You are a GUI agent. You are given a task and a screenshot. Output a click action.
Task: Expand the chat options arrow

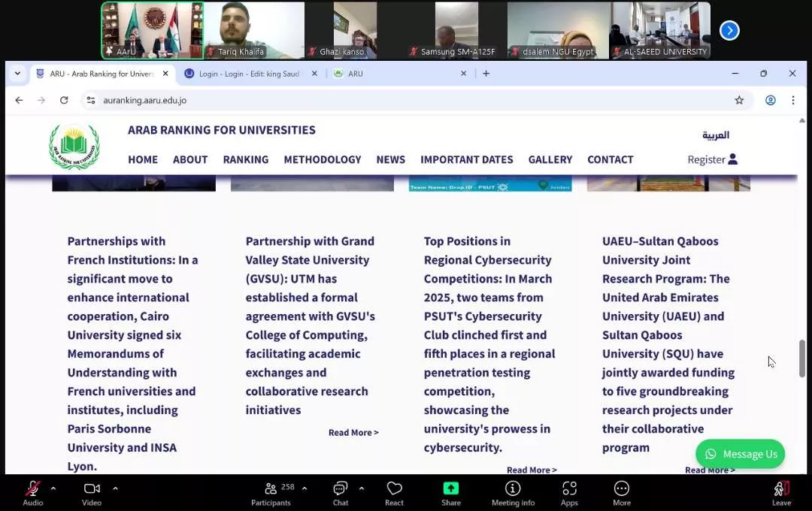pos(362,488)
